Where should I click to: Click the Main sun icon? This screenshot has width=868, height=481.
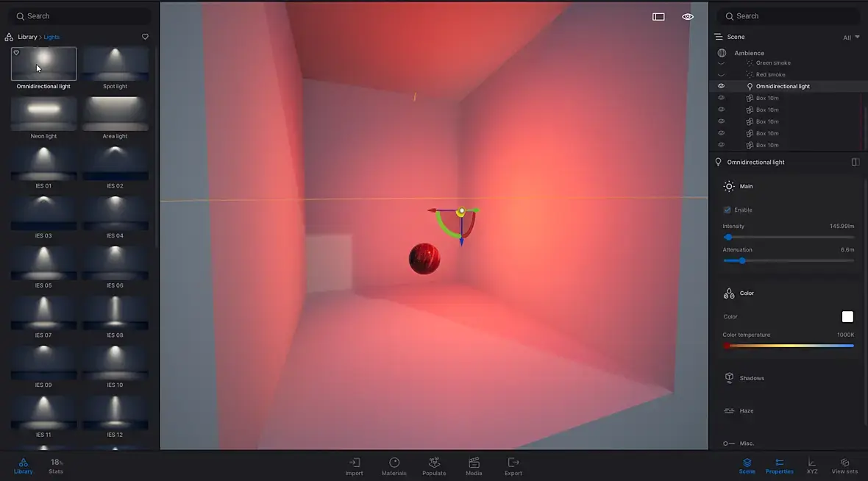point(729,187)
